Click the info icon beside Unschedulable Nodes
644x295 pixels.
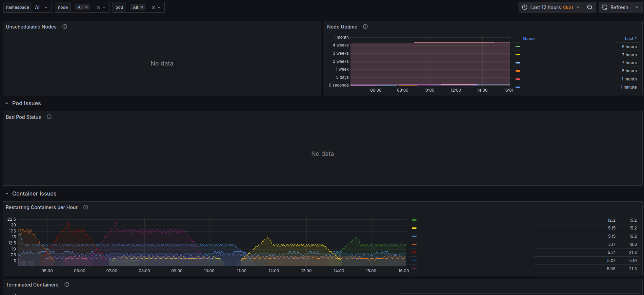(x=65, y=26)
